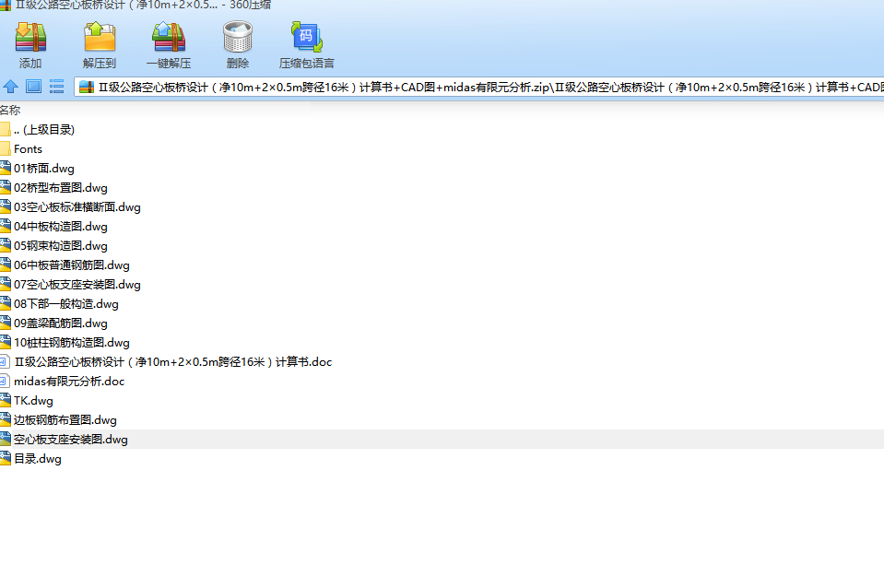Go up one level with blue arrow

coord(11,87)
